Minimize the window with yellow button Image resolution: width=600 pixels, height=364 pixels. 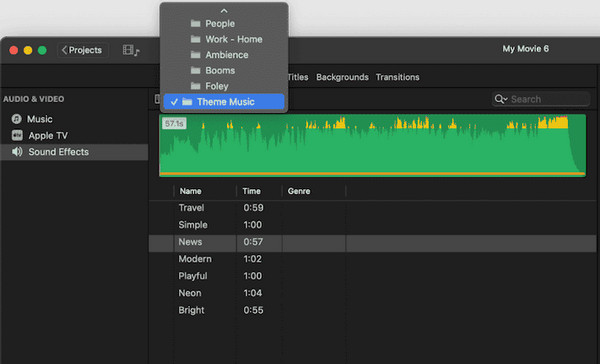[x=28, y=50]
